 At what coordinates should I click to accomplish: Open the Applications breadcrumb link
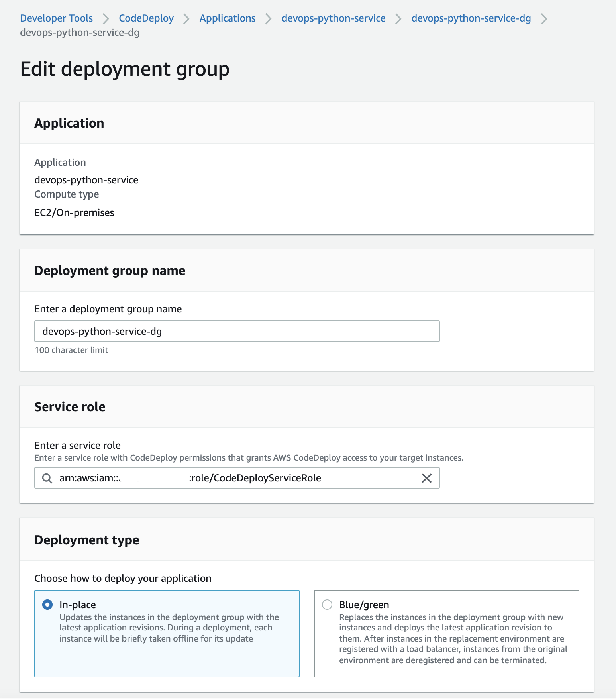[x=228, y=18]
